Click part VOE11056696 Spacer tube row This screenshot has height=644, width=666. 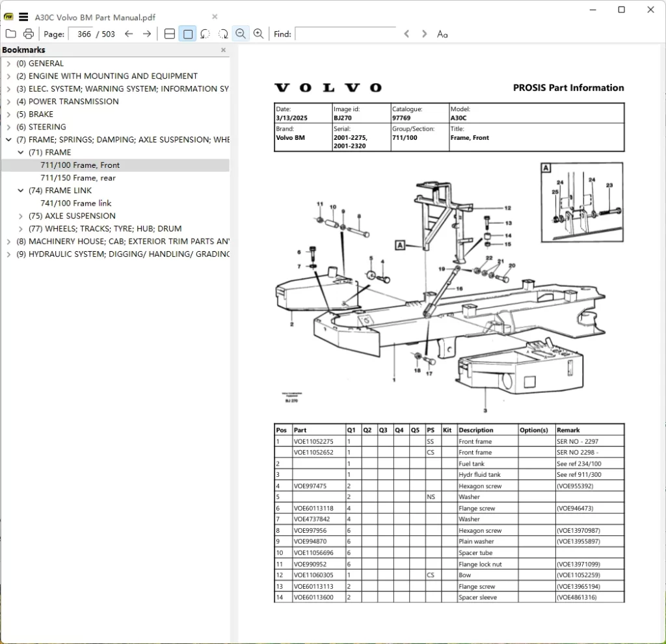pyautogui.click(x=449, y=553)
